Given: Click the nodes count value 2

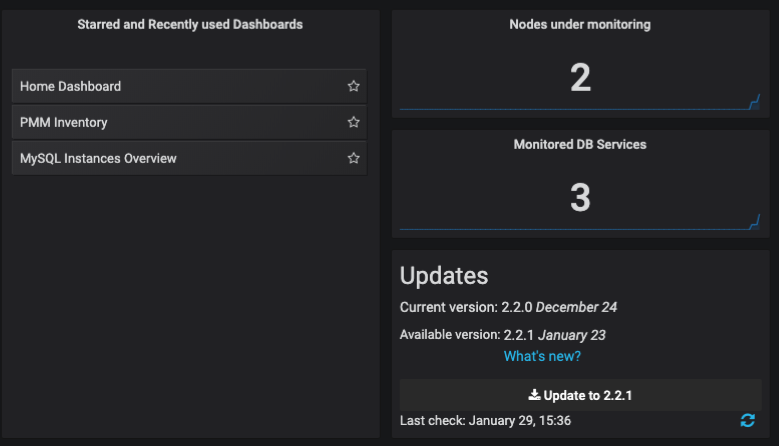Looking at the screenshot, I should (580, 77).
